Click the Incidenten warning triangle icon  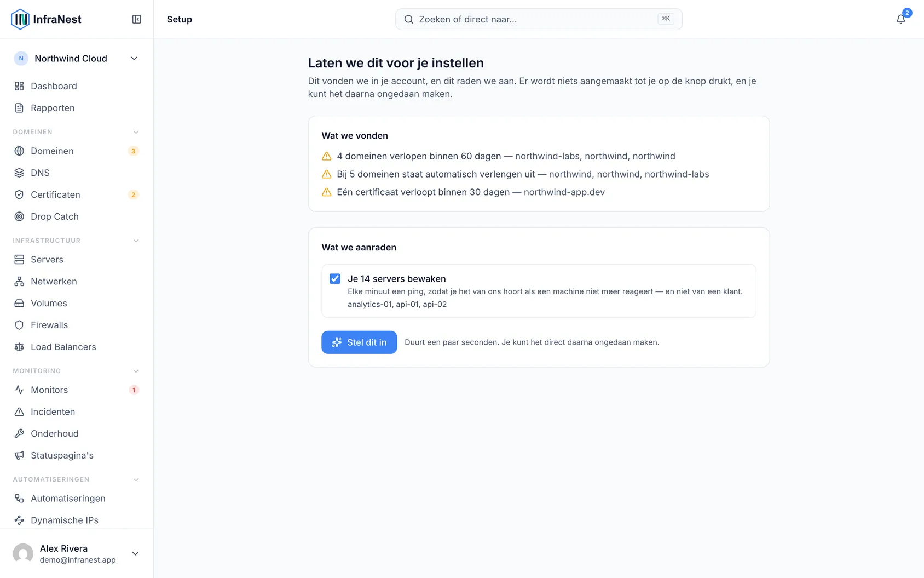click(x=19, y=411)
